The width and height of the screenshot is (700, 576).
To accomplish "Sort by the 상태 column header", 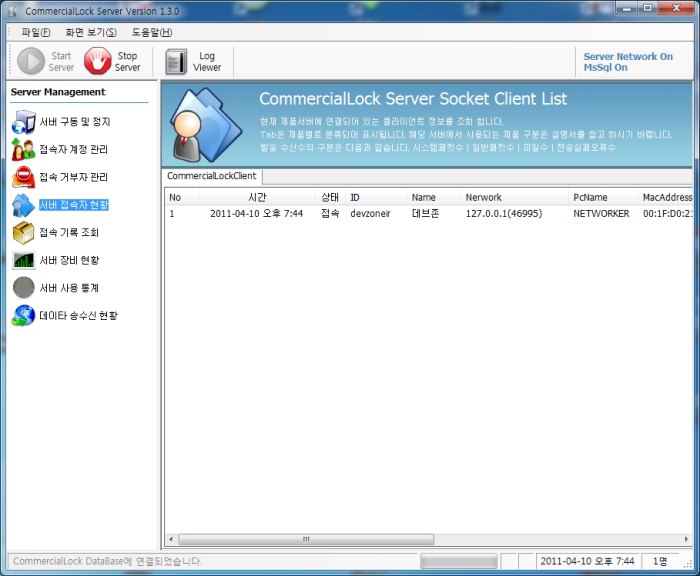I will tap(330, 197).
